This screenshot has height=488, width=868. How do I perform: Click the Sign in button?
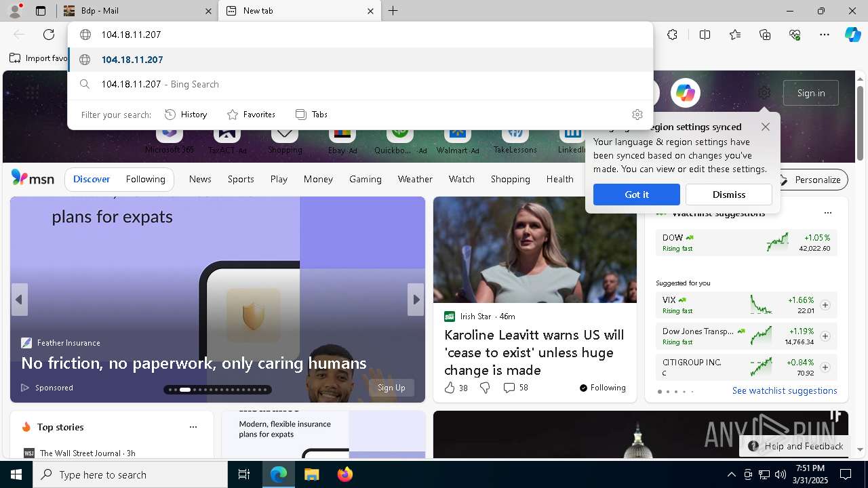(810, 93)
